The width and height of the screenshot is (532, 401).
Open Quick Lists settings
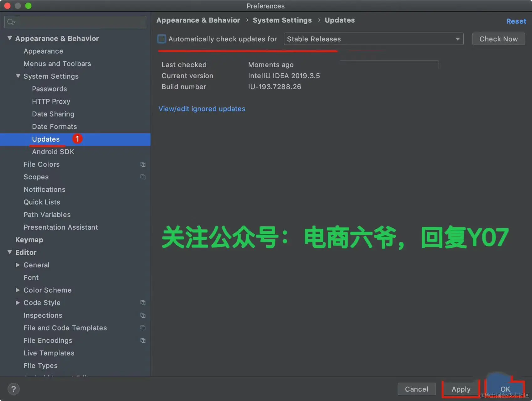click(42, 202)
